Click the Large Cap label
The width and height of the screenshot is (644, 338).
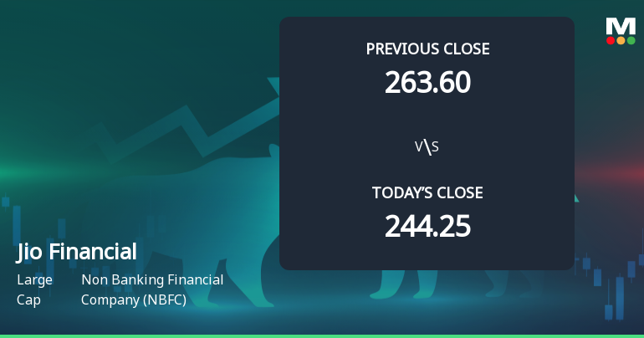tap(34, 289)
